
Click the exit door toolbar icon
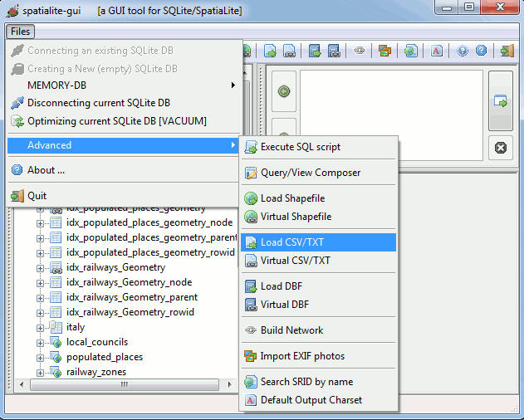[x=507, y=51]
